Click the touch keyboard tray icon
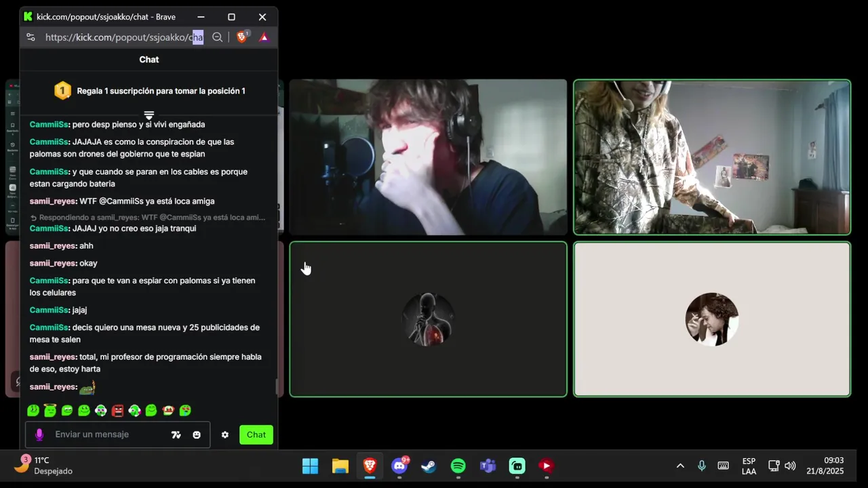 [723, 466]
